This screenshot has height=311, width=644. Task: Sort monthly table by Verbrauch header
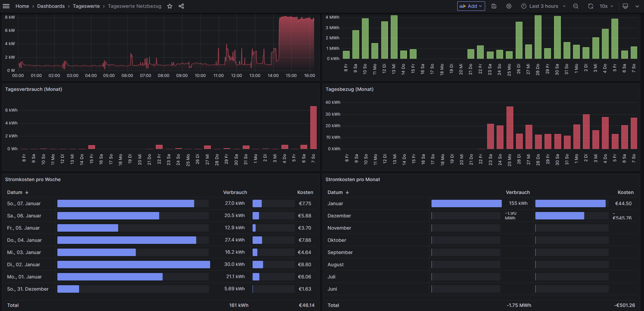[x=518, y=192]
